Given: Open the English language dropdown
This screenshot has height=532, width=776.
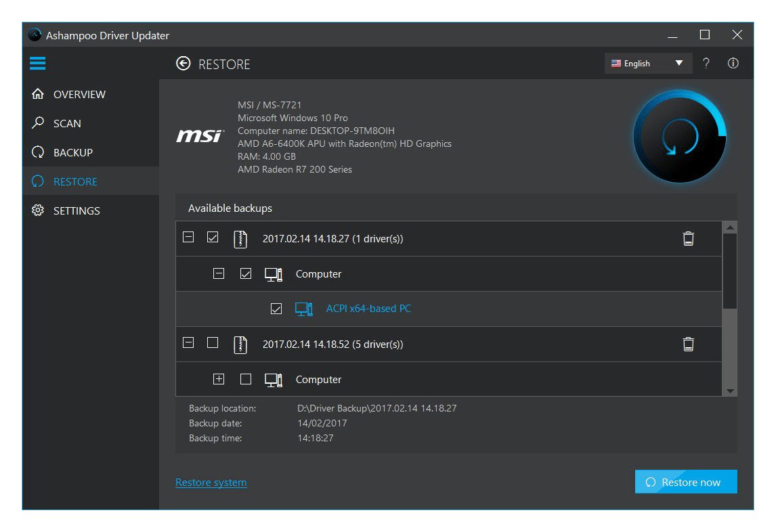Looking at the screenshot, I should (x=648, y=63).
